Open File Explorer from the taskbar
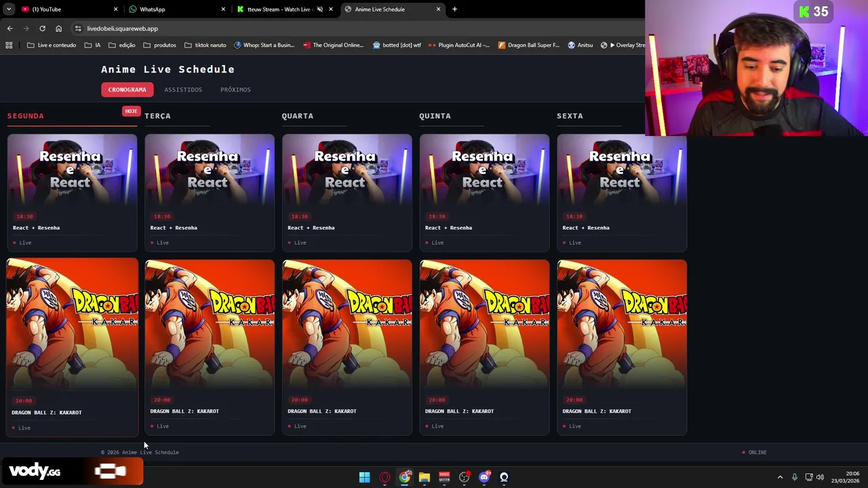868x488 pixels. [x=424, y=477]
